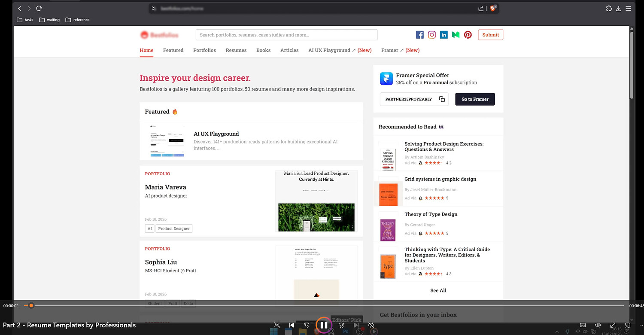This screenshot has width=644, height=335.
Task: Open Maria Vareva's portfolio title
Action: [x=166, y=187]
